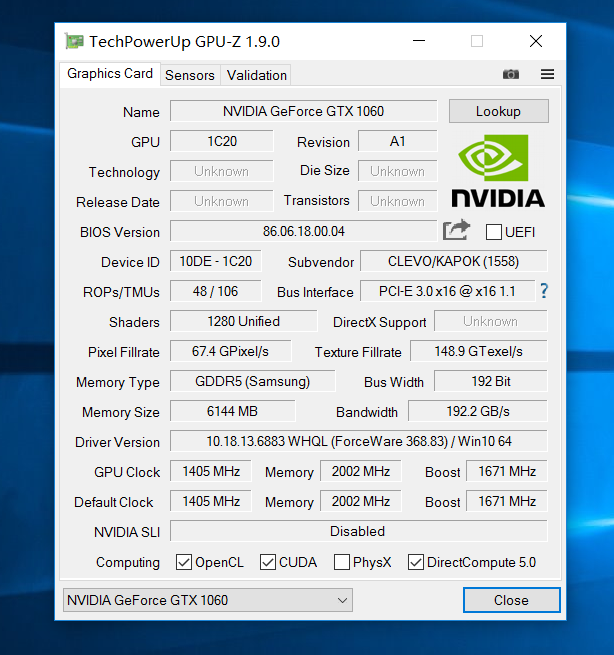The height and width of the screenshot is (655, 614).
Task: Minimize the GPU-Z window
Action: (x=419, y=41)
